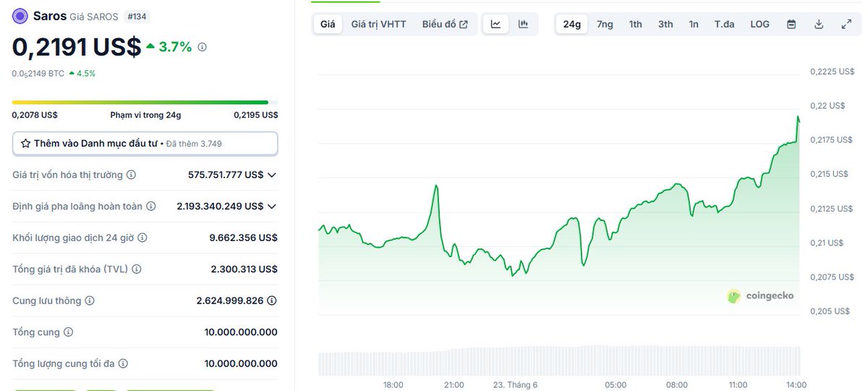Click the 9.662.356 US$ volume value
Screen dimensions: 868x391
coord(243,237)
